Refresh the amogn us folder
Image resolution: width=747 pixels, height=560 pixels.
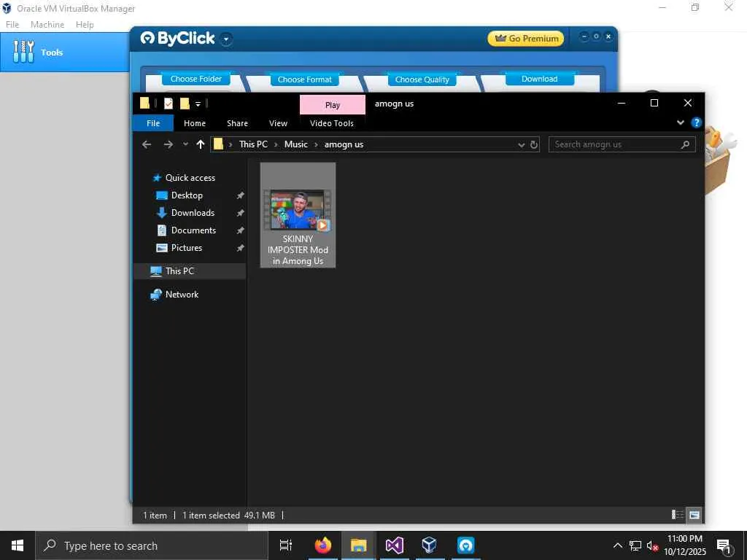coord(534,145)
